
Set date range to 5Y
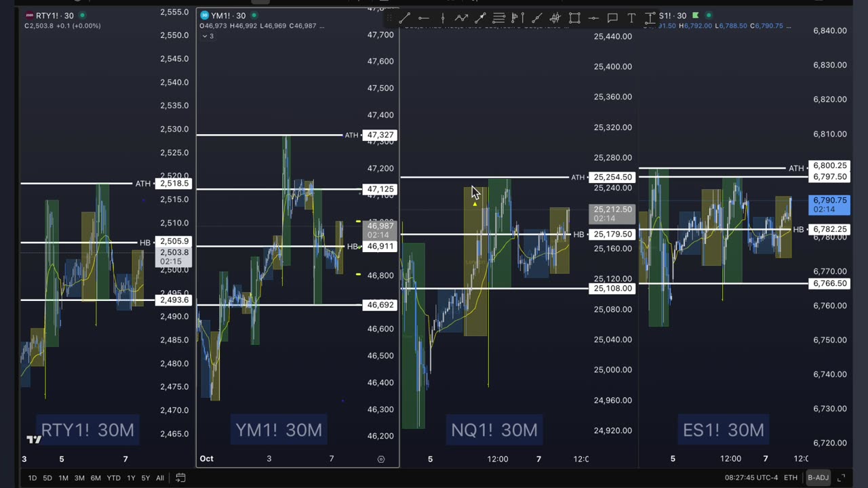146,478
